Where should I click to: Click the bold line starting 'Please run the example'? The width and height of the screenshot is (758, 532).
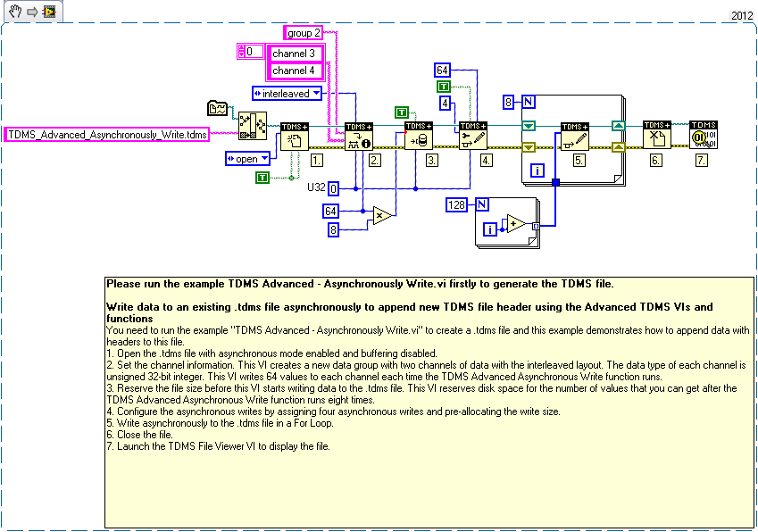pyautogui.click(x=360, y=284)
